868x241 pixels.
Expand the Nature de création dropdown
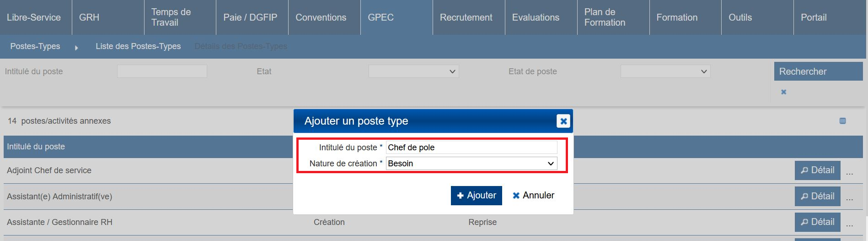(472, 164)
